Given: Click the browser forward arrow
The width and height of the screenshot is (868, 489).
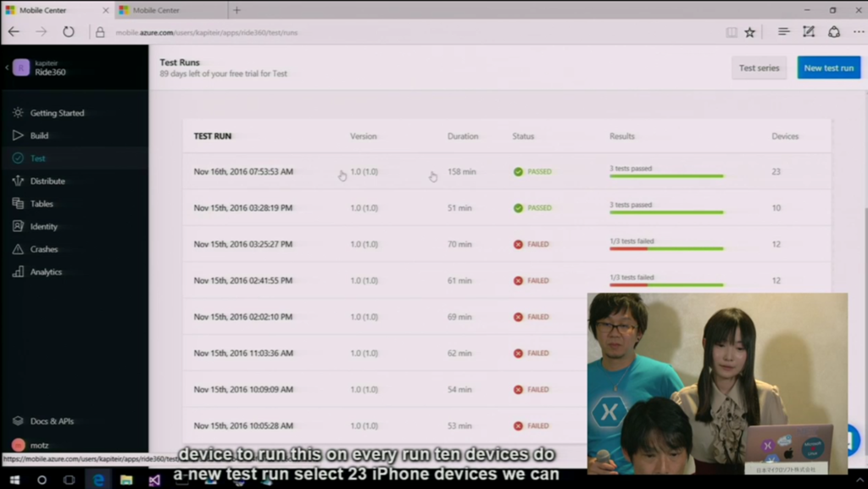Looking at the screenshot, I should pos(42,32).
